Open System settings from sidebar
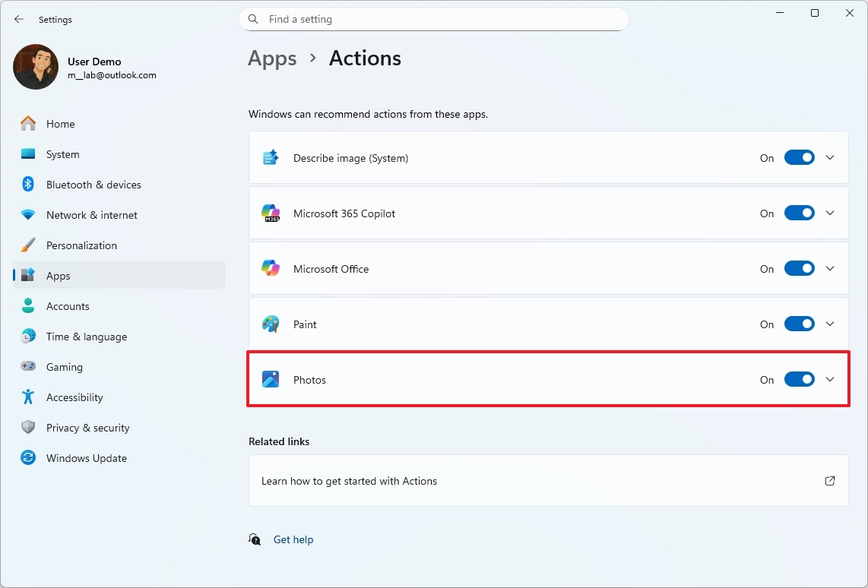The height and width of the screenshot is (588, 868). [27, 153]
